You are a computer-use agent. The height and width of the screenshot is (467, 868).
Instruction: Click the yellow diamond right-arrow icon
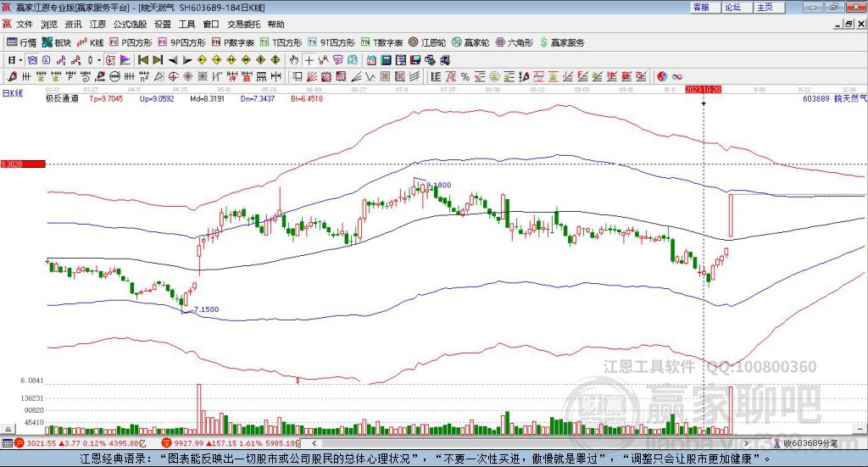coord(216,60)
